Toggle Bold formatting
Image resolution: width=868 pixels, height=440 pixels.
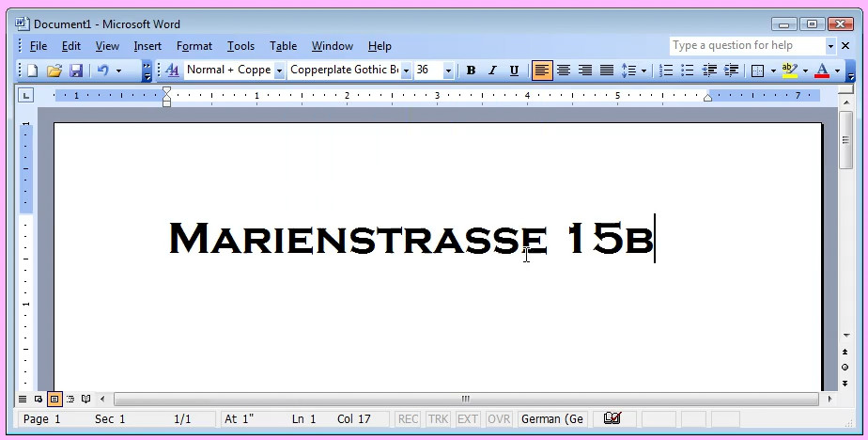471,71
